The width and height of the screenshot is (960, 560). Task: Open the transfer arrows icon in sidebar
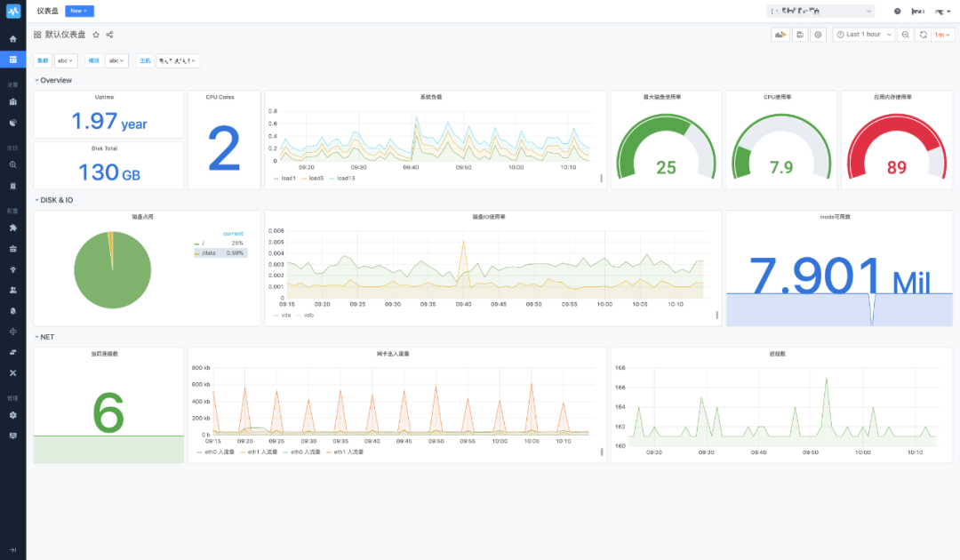pyautogui.click(x=12, y=352)
